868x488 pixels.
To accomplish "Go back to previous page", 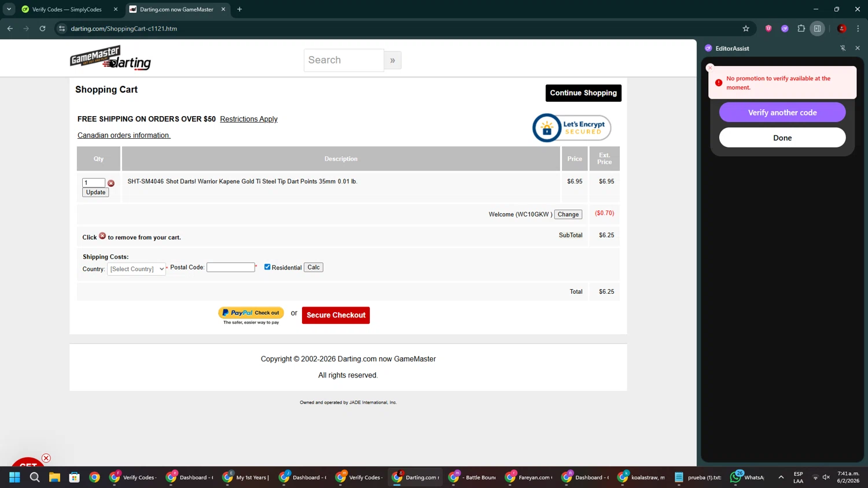I will 10,28.
